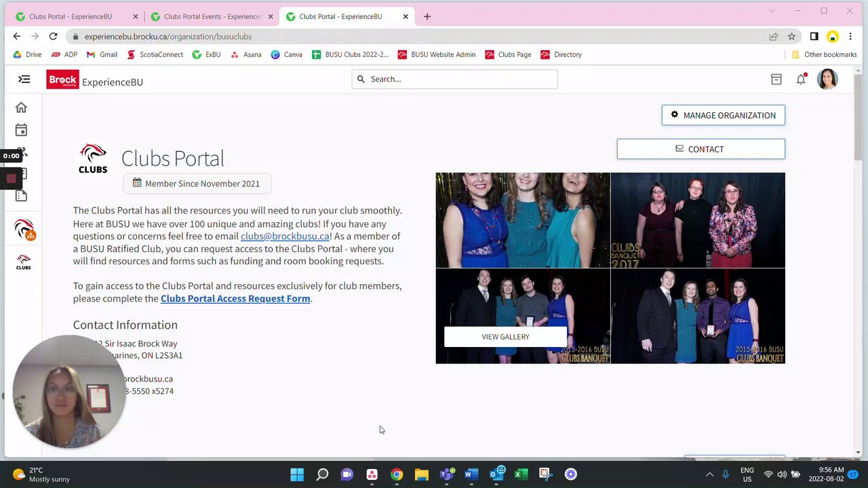868x488 pixels.
Task: Click the Contact button
Action: pos(701,149)
